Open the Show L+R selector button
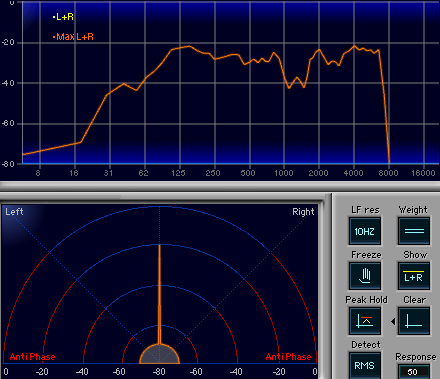440x379 pixels. (414, 276)
